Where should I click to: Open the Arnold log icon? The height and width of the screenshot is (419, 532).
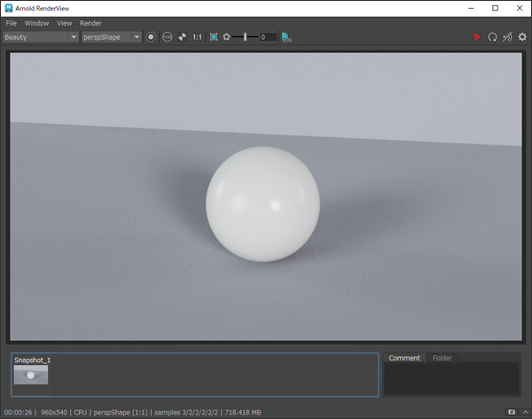point(286,37)
